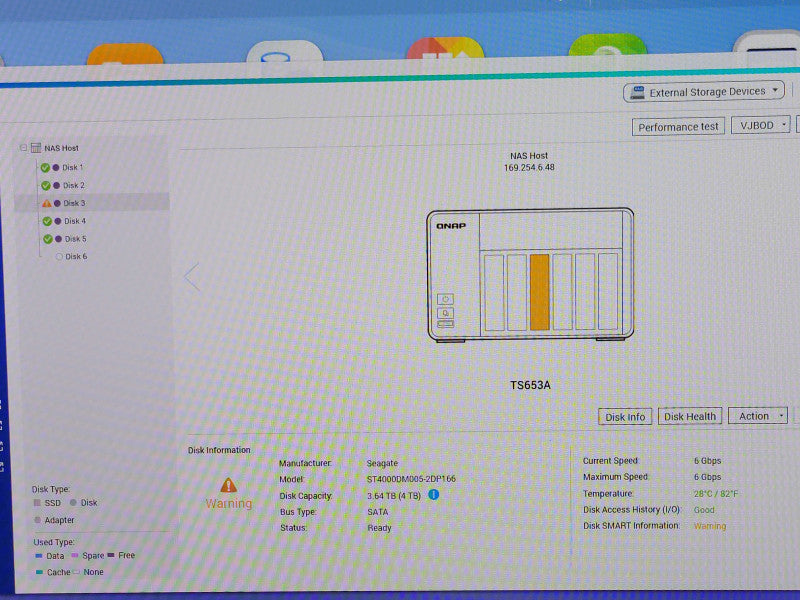The image size is (800, 600).
Task: Click Seagate manufacturer value
Action: point(382,463)
